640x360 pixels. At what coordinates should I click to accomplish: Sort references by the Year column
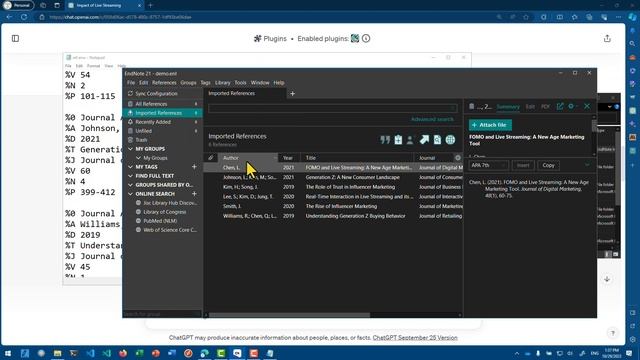[x=289, y=158]
